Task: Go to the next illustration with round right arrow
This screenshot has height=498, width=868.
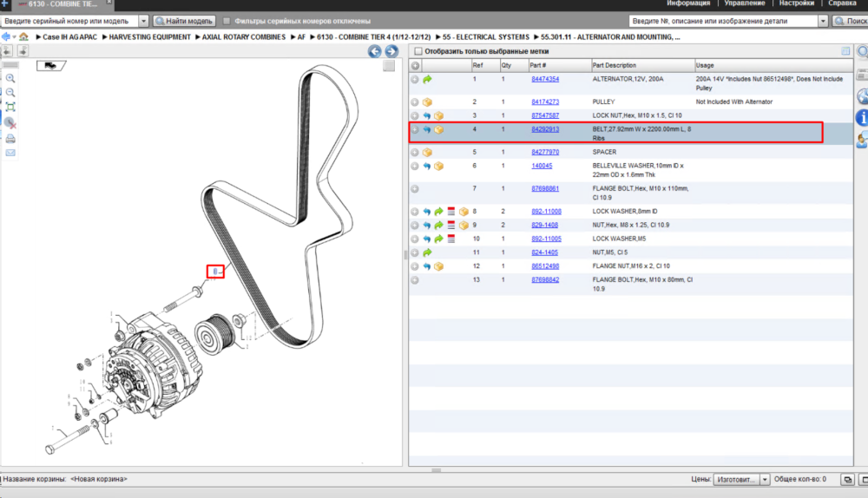Action: coord(391,51)
